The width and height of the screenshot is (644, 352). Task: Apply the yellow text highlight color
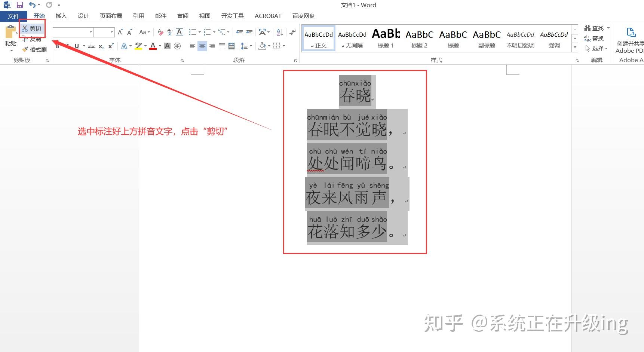point(138,46)
